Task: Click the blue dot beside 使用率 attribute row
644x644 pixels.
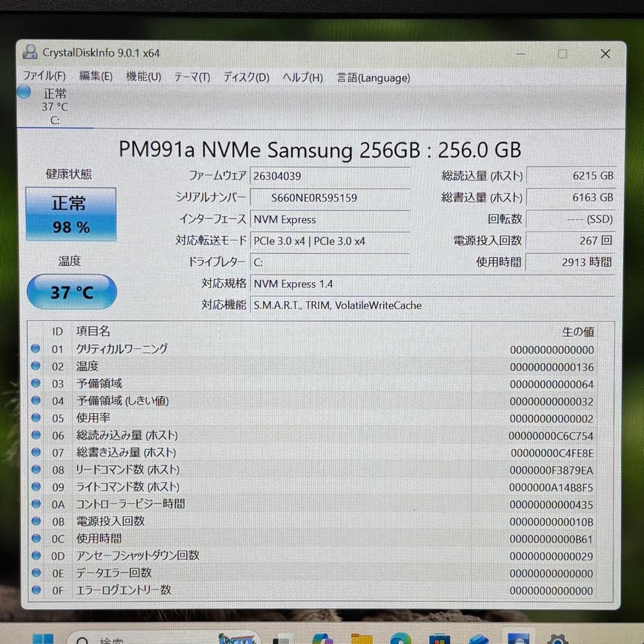Action: [x=36, y=418]
